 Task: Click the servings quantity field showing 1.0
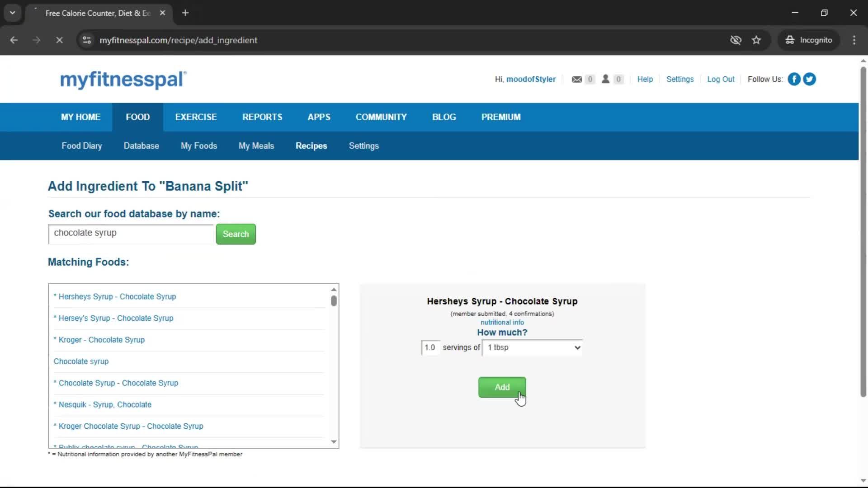point(430,347)
